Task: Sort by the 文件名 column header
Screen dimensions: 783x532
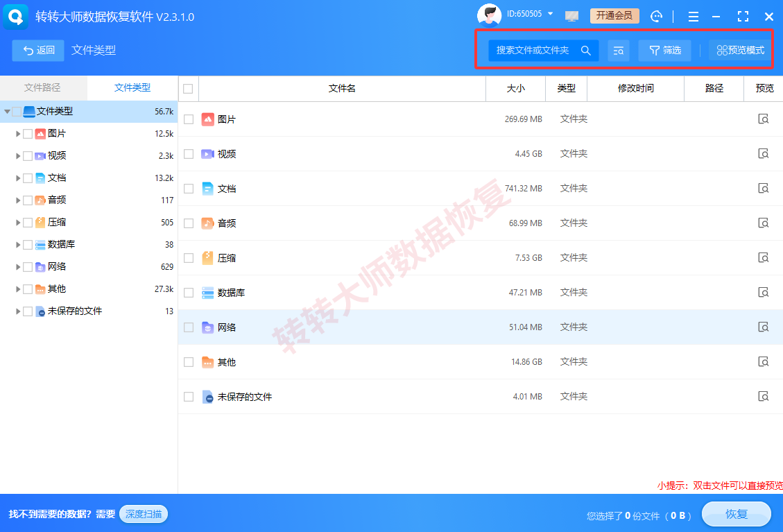Action: [342, 89]
